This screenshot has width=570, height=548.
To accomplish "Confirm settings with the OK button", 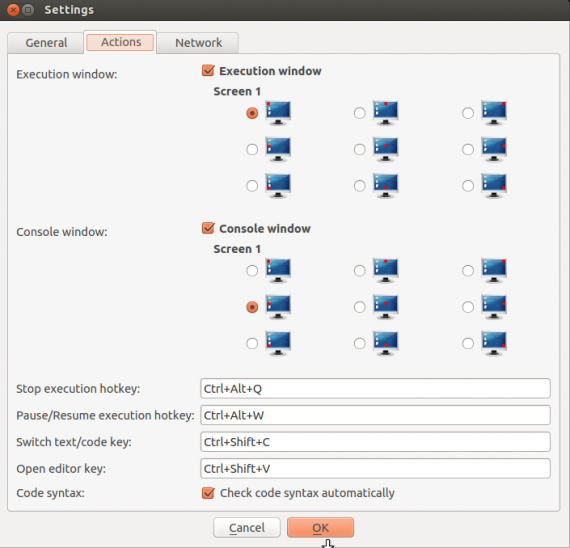I will tap(320, 527).
